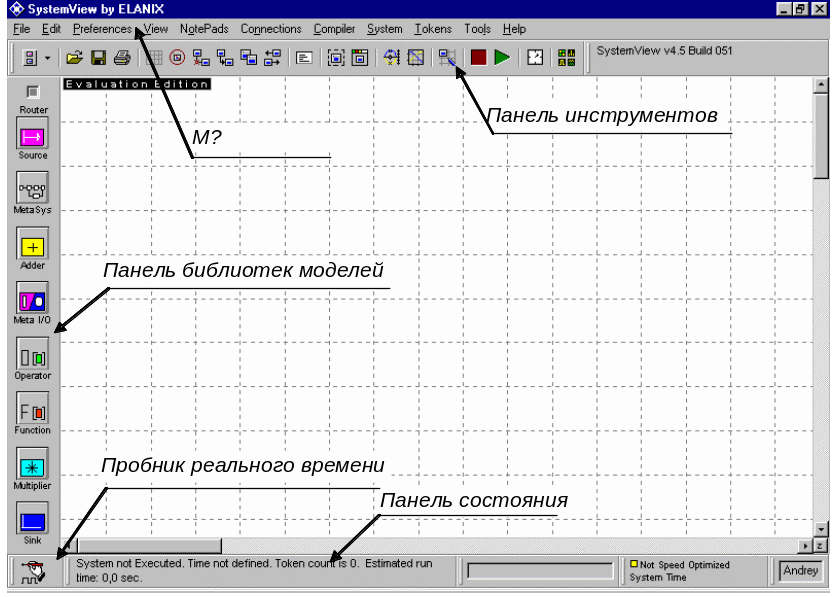Click the Source token in library panel

(33, 135)
